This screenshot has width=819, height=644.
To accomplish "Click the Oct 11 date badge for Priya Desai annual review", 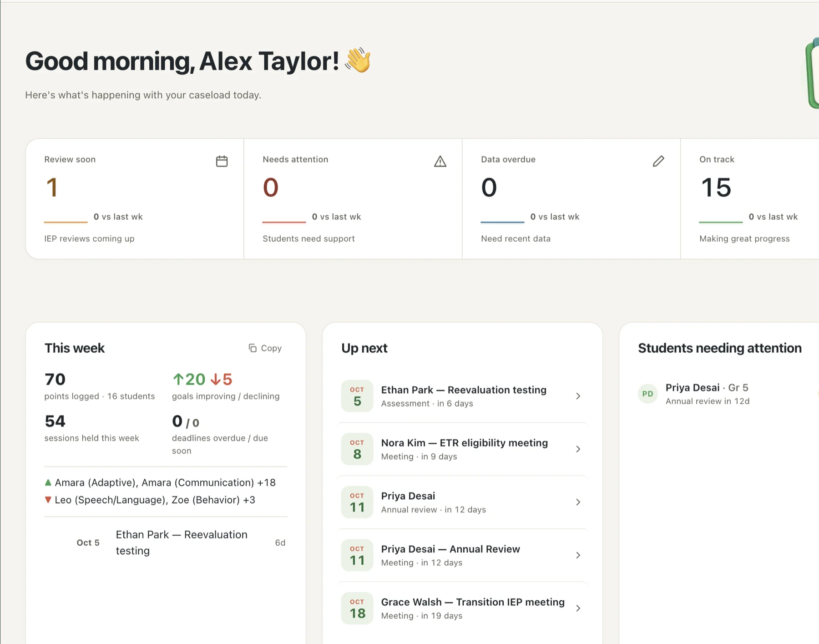I will [x=357, y=502].
